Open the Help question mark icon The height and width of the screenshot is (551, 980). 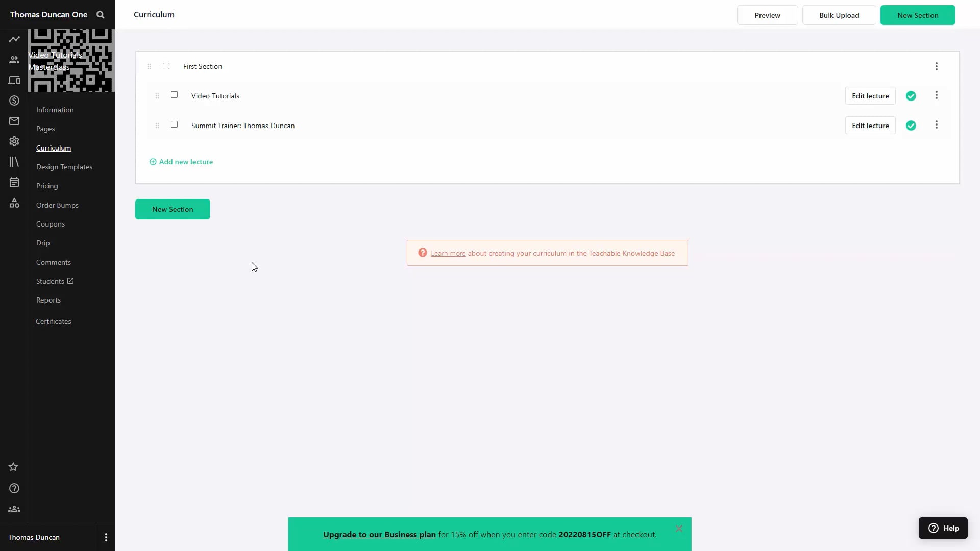pyautogui.click(x=14, y=488)
